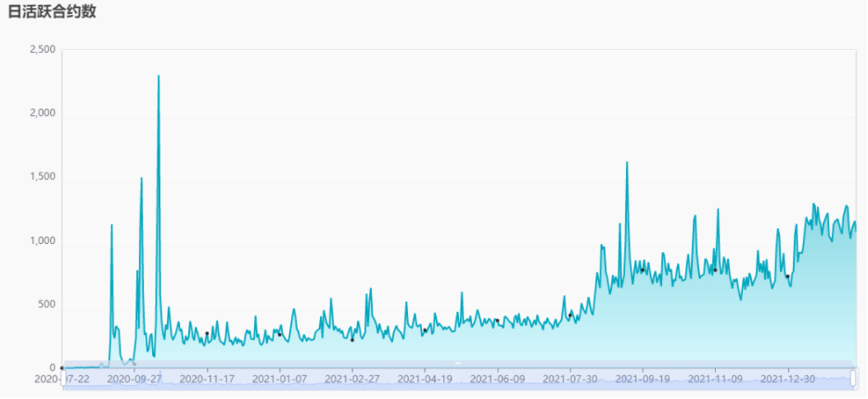Click the data marker above 2021-07-30
The image size is (868, 399).
pos(569,315)
